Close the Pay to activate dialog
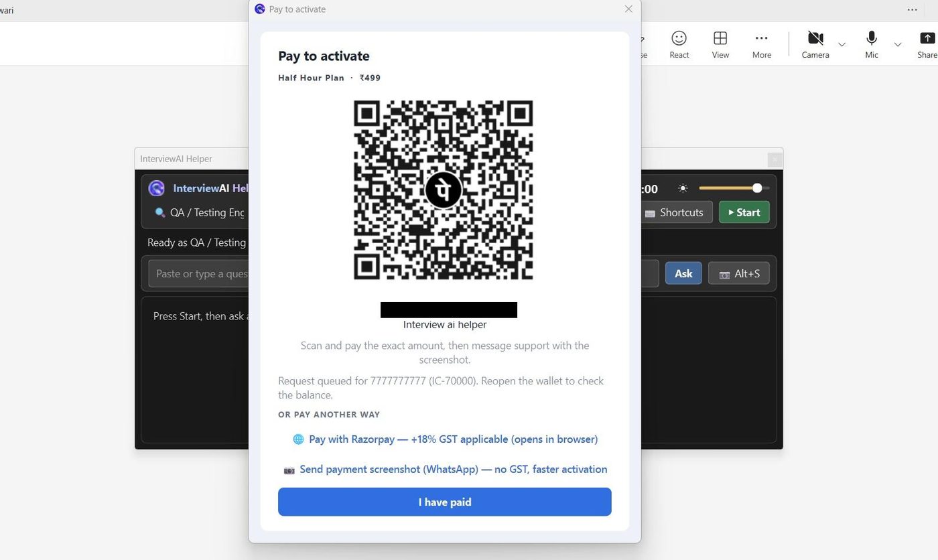The width and height of the screenshot is (938, 560). [628, 9]
